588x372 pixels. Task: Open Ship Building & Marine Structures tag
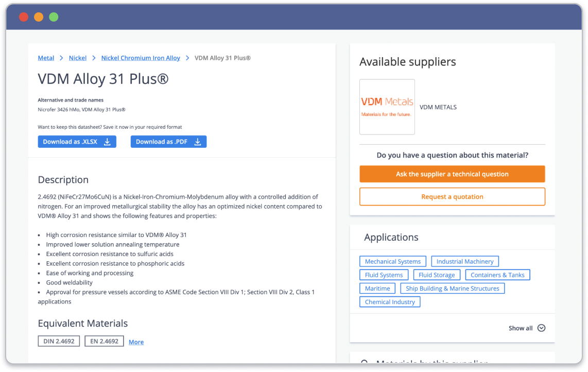pyautogui.click(x=452, y=289)
